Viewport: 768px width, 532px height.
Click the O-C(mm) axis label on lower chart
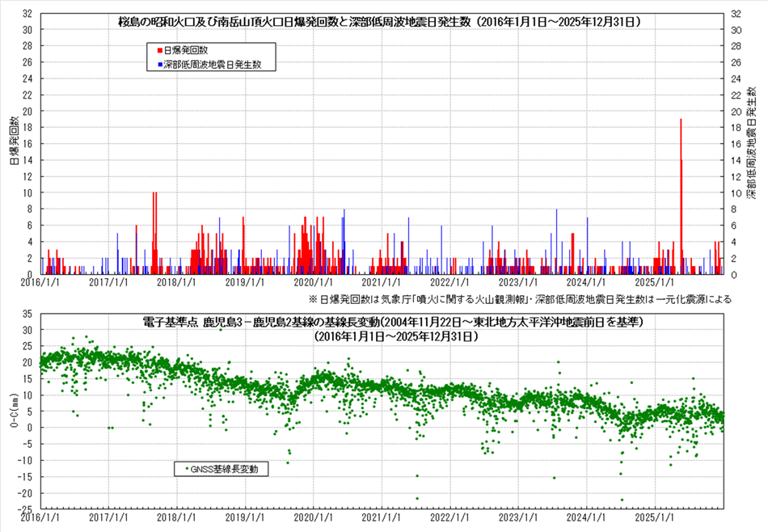[x=13, y=412]
